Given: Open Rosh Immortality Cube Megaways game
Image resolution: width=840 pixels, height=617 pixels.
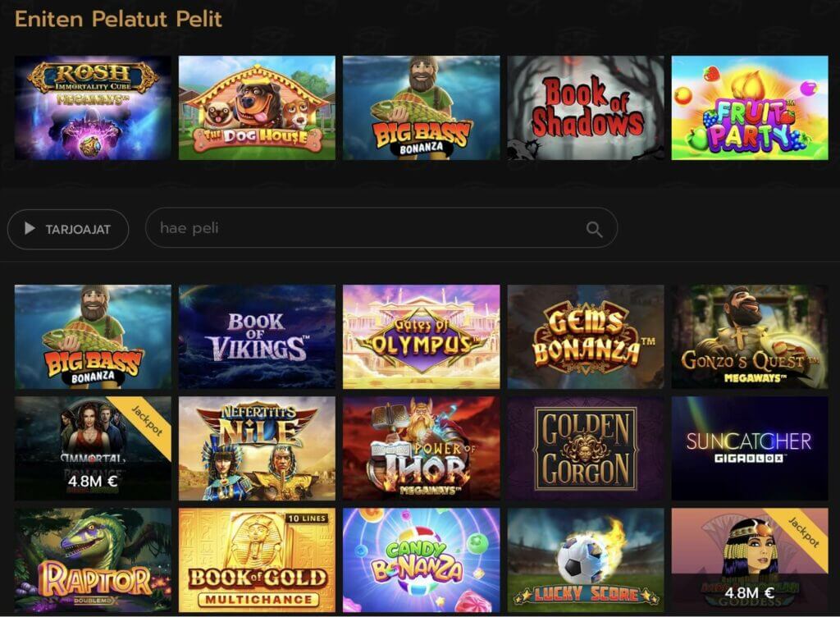Looking at the screenshot, I should [x=93, y=107].
